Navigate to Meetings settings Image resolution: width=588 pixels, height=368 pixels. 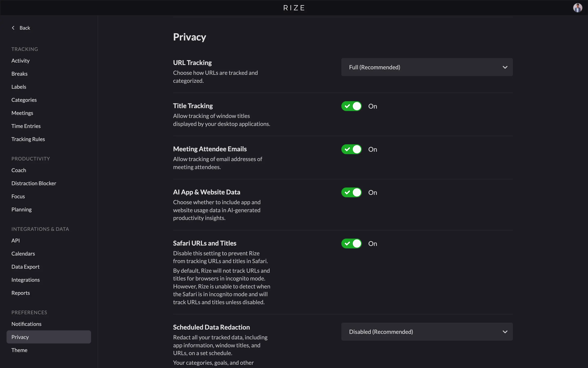pyautogui.click(x=22, y=113)
